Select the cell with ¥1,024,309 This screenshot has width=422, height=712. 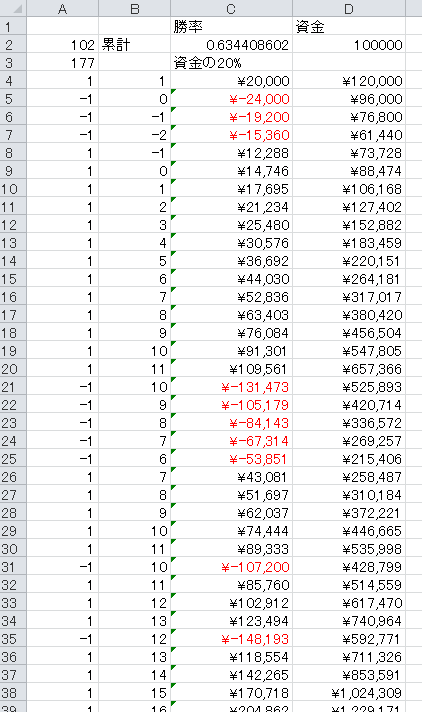348,693
